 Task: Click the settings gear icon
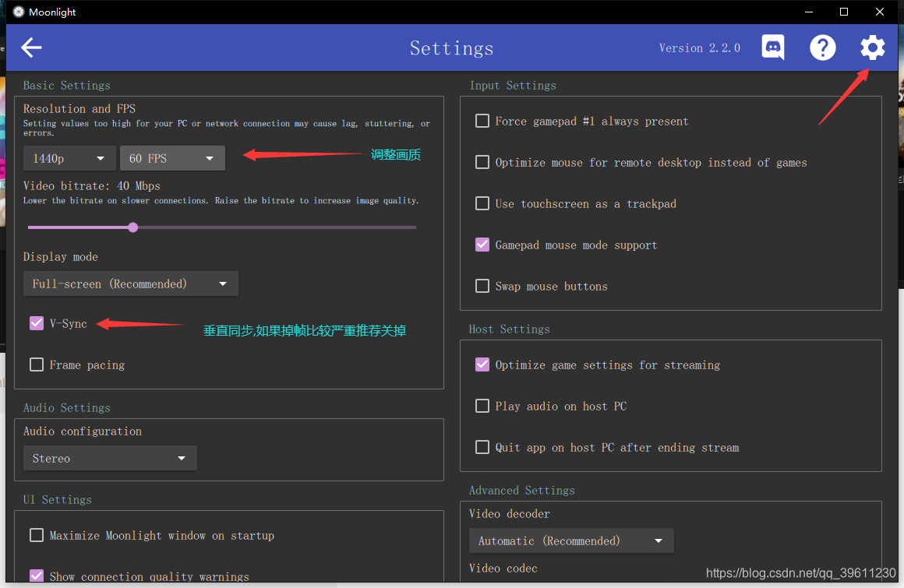click(872, 48)
